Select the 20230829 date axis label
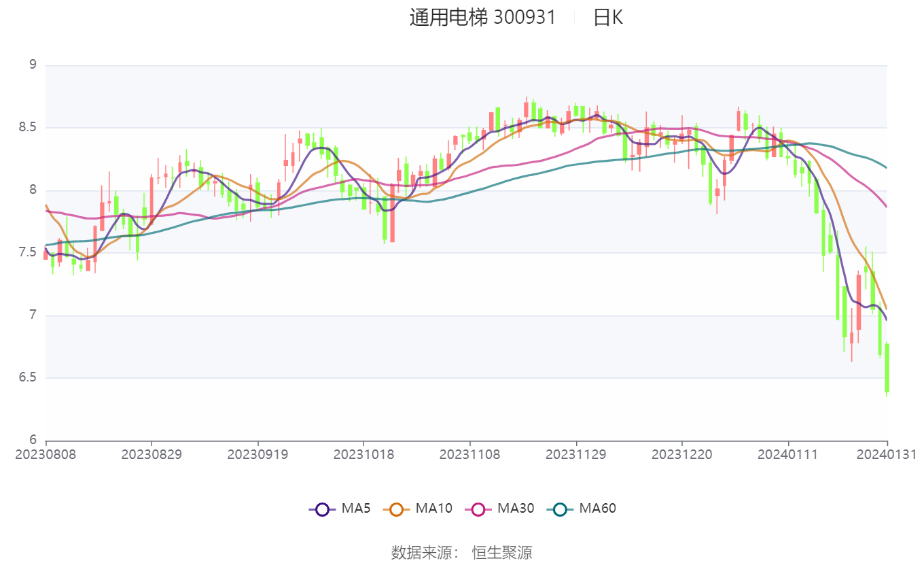Image resolution: width=924 pixels, height=563 pixels. point(152,454)
